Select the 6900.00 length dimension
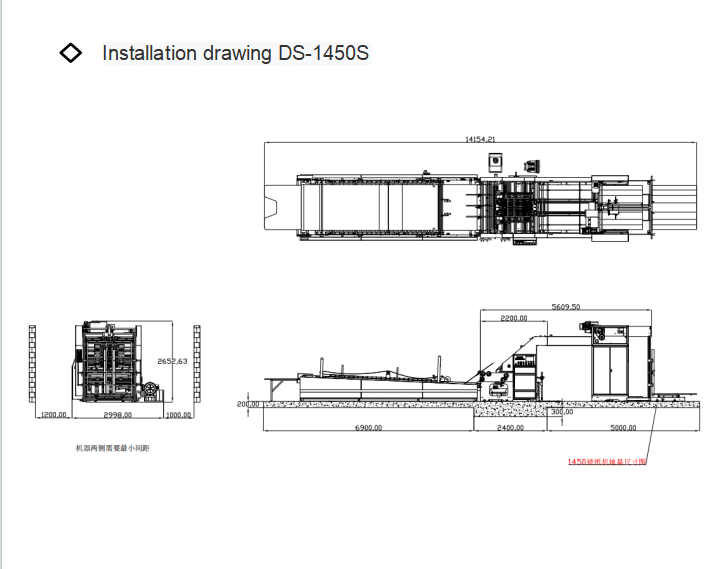The height and width of the screenshot is (569, 718). click(369, 427)
